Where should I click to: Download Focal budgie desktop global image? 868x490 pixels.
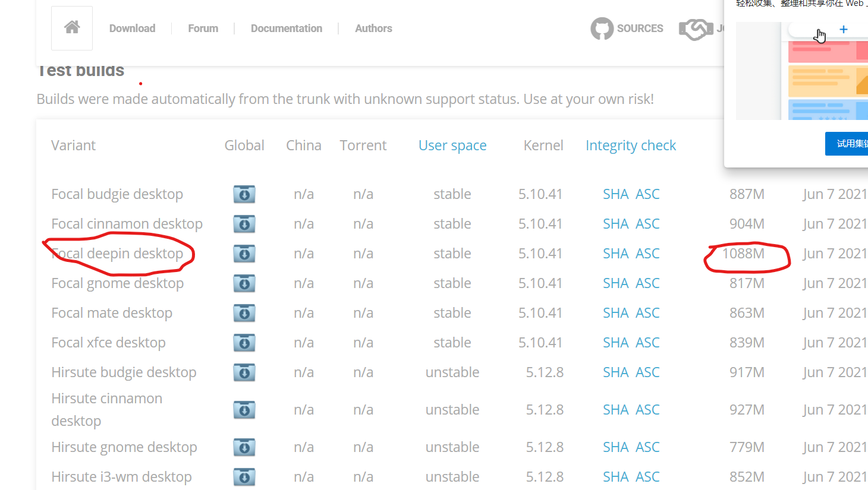244,194
